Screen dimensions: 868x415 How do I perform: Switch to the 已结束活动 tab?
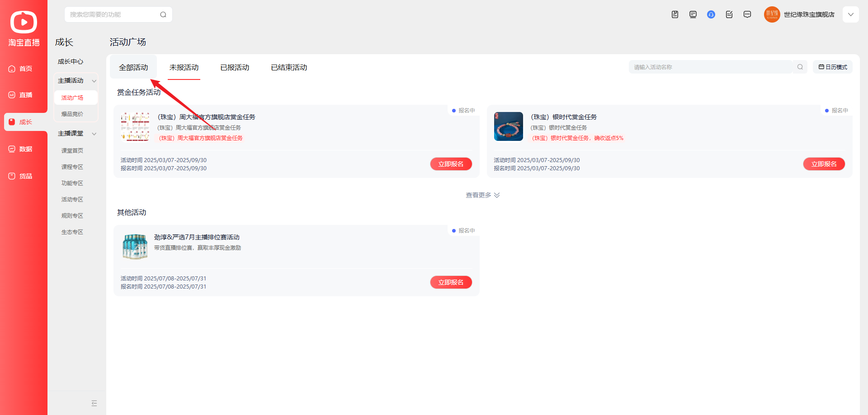coord(289,67)
